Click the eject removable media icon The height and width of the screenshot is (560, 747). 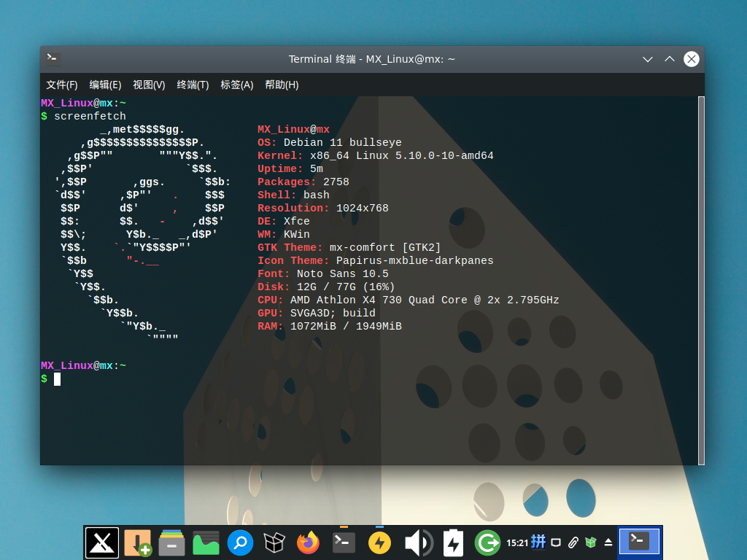click(x=608, y=542)
